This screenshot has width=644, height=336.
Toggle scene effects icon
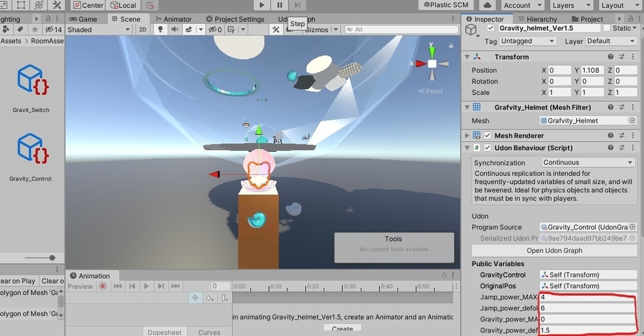[189, 30]
